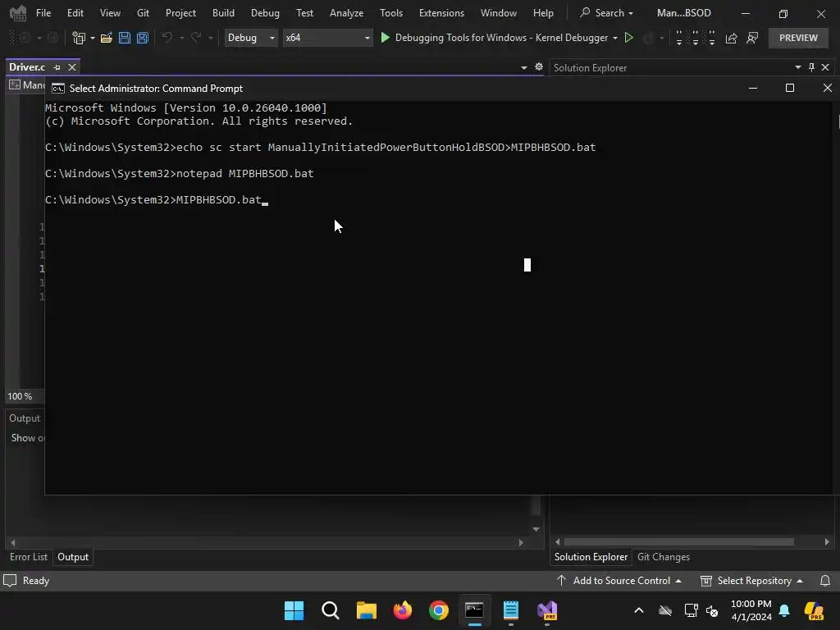Open the Analyze menu
840x630 pixels.
pos(347,13)
